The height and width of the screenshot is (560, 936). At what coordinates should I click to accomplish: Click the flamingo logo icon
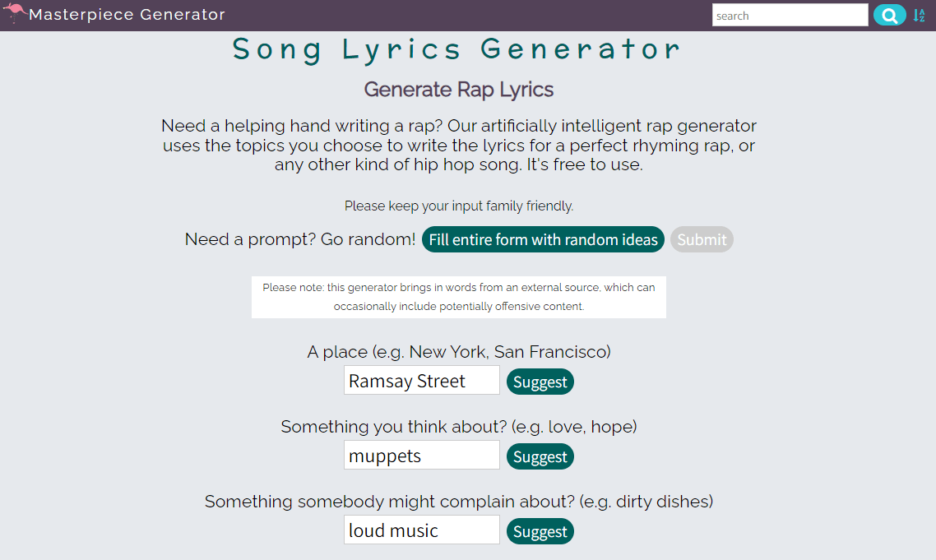(x=14, y=12)
